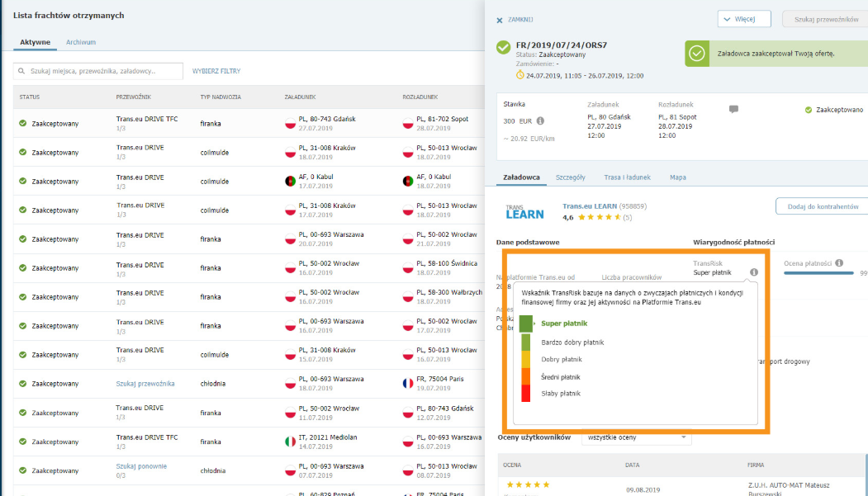Click the FIRMA column header in reviews
The image size is (868, 496).
click(x=756, y=465)
